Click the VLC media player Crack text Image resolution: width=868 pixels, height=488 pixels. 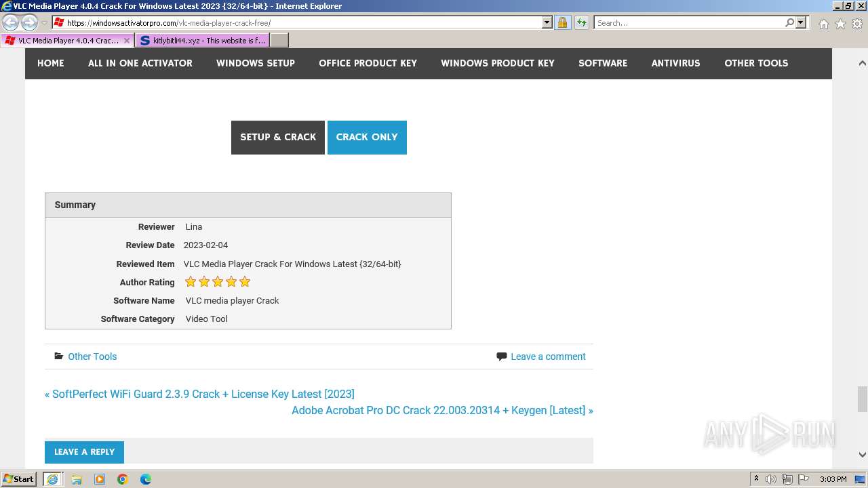(x=232, y=301)
